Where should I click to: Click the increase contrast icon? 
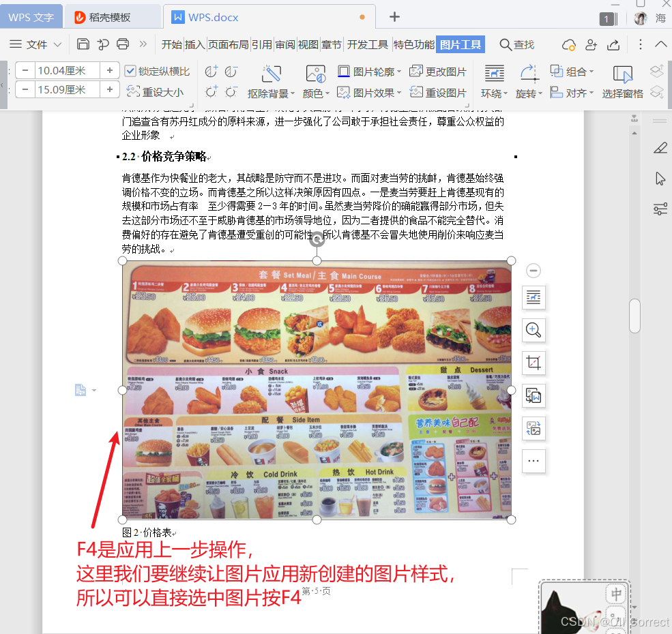pos(211,72)
